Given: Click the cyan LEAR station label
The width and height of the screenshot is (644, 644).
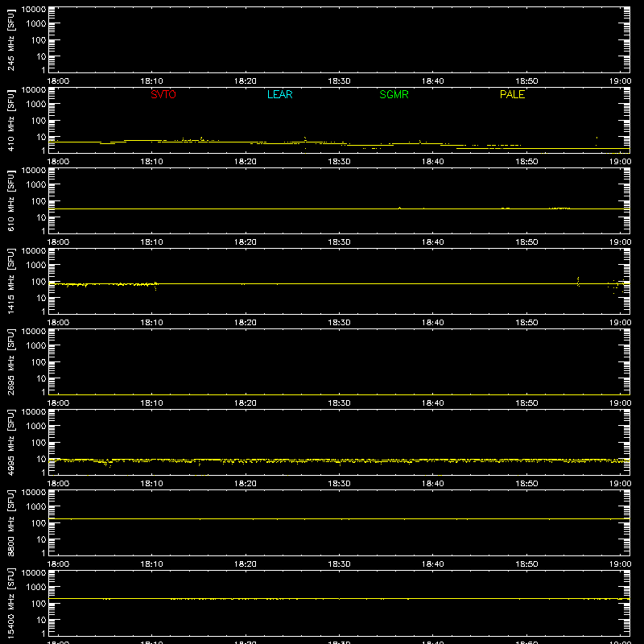Looking at the screenshot, I should pos(279,94).
